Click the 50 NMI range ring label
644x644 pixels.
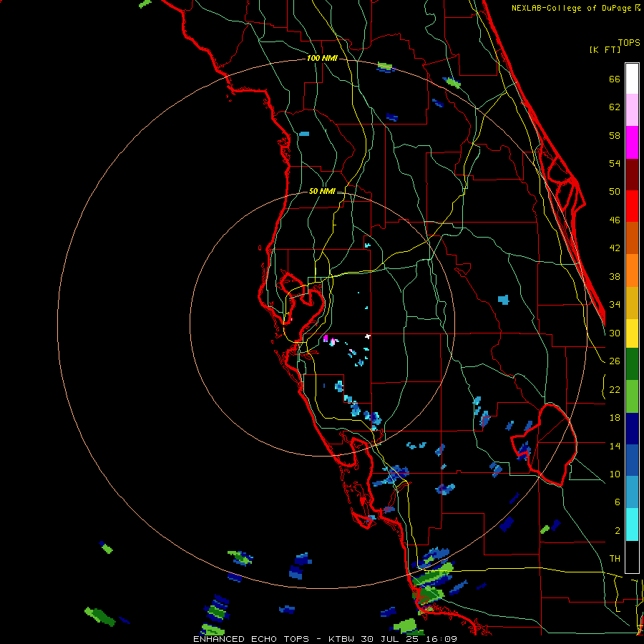click(x=322, y=191)
